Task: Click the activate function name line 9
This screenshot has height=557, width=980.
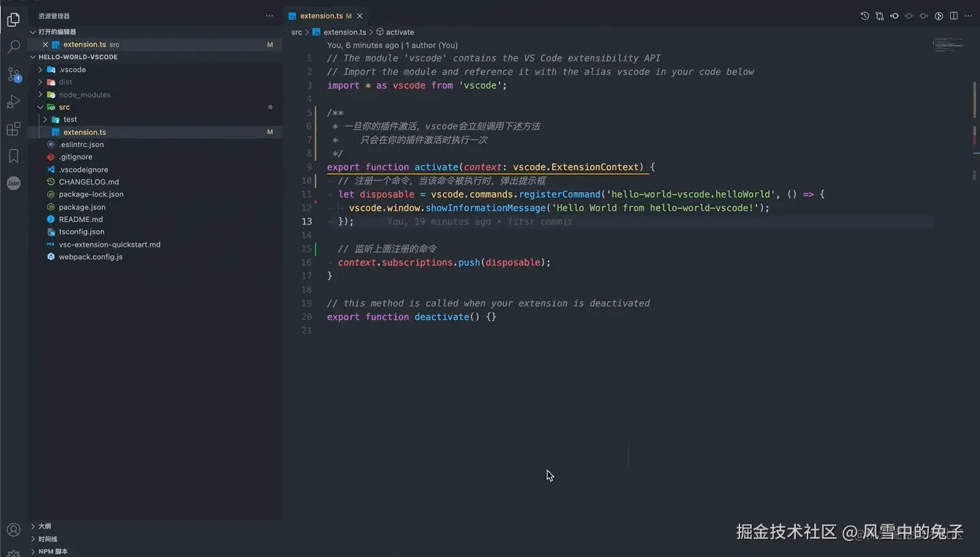Action: [436, 167]
